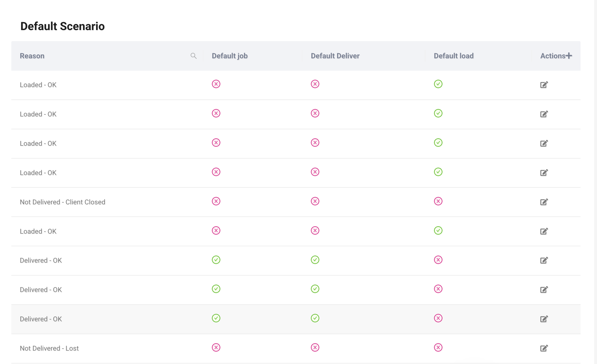Click the edit icon for Not Delivered - Client Closed
Image resolution: width=597 pixels, height=364 pixels.
544,202
